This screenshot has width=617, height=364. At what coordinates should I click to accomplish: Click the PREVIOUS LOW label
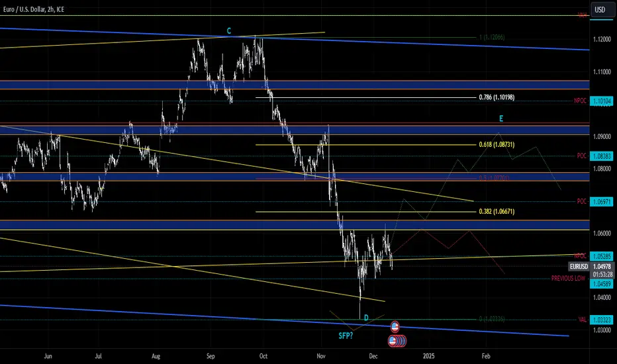pos(568,278)
